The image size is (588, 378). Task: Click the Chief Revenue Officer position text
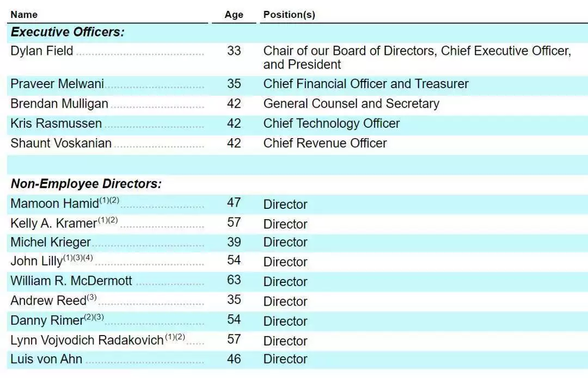point(325,143)
